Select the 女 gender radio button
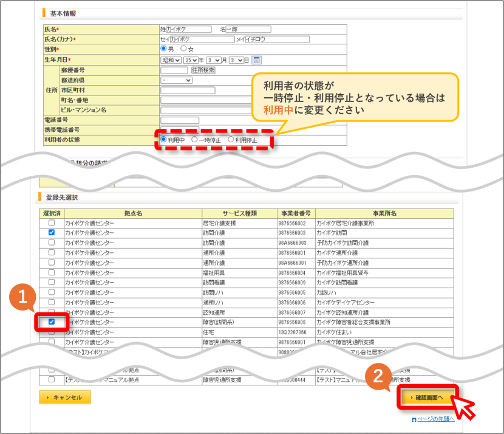 tap(183, 48)
